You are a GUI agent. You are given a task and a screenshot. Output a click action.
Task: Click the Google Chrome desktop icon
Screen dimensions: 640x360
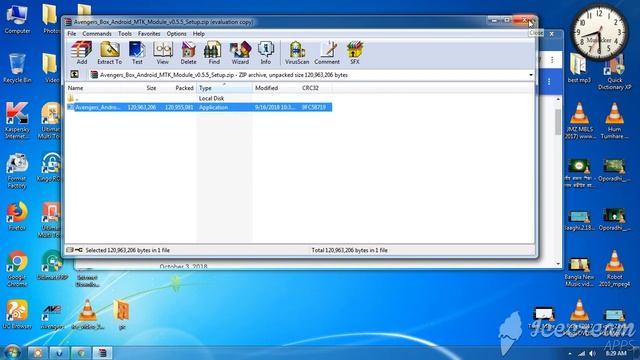tap(17, 269)
